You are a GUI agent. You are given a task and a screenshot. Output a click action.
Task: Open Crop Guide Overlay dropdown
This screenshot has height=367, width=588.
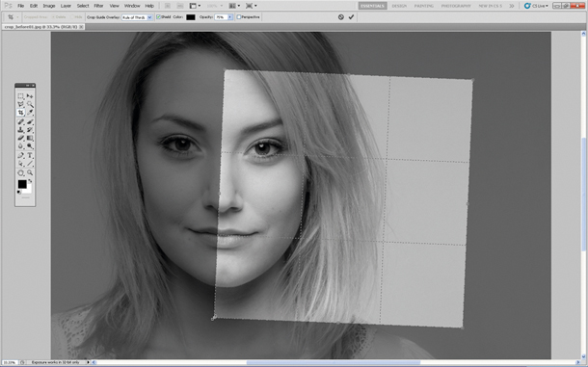(x=137, y=17)
